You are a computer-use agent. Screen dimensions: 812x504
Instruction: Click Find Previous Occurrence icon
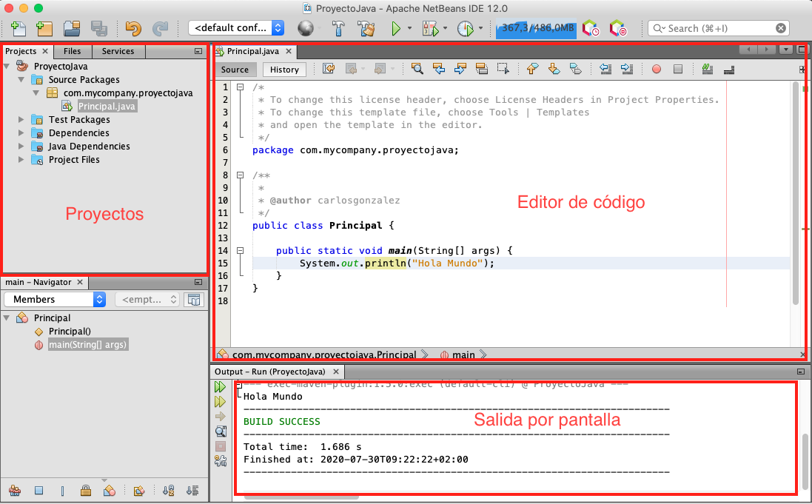coord(439,69)
